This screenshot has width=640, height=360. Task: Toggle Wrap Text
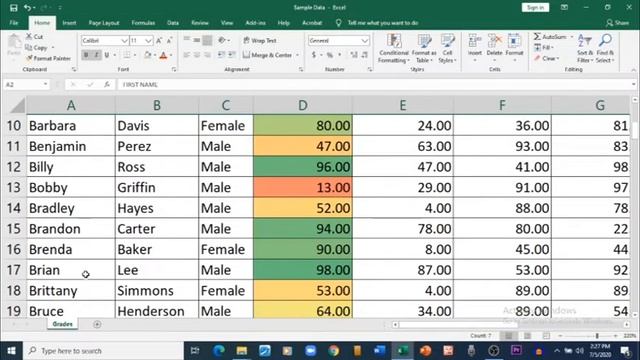coord(260,40)
